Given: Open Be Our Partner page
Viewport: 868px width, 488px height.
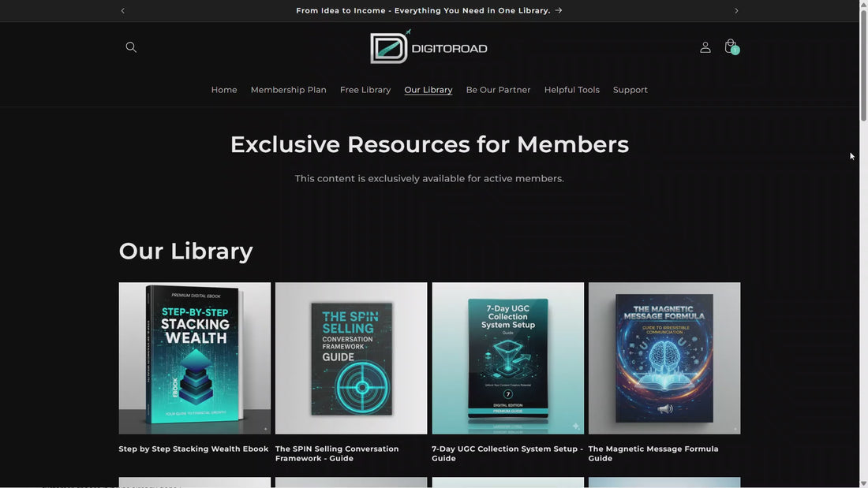Looking at the screenshot, I should click(x=498, y=90).
